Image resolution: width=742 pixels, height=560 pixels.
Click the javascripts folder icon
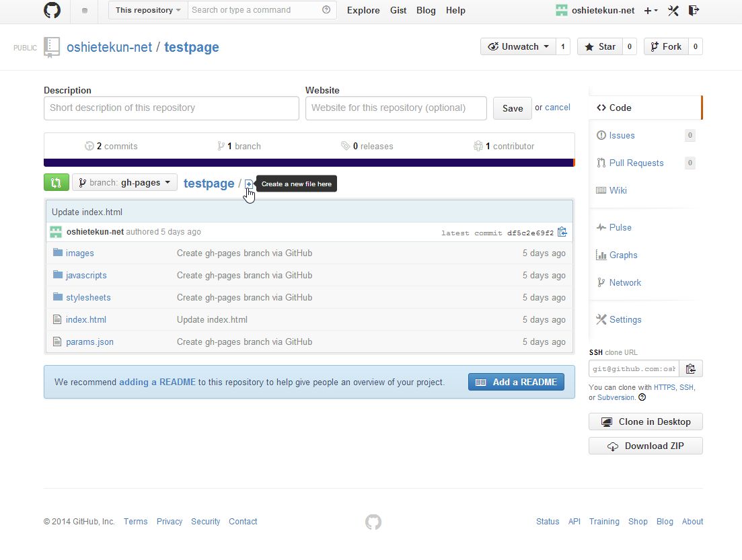pos(58,275)
